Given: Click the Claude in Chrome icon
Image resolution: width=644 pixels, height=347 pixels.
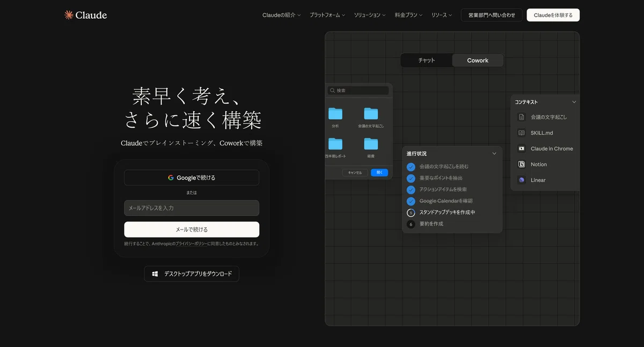Looking at the screenshot, I should pyautogui.click(x=521, y=149).
